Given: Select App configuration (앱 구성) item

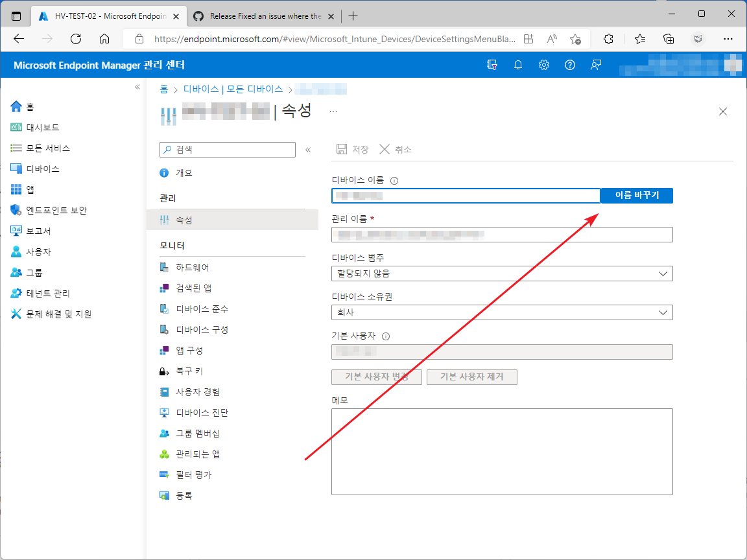Looking at the screenshot, I should tap(181, 351).
